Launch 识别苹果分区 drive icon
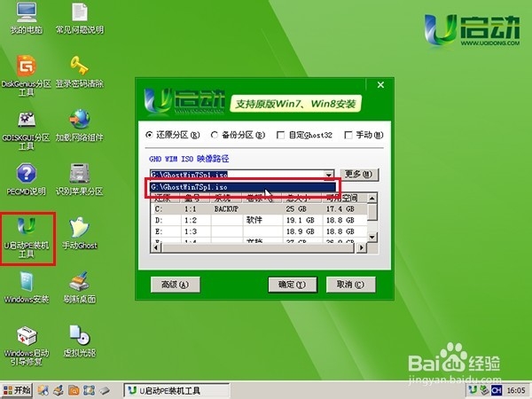The width and height of the screenshot is (532, 399). pyautogui.click(x=80, y=180)
